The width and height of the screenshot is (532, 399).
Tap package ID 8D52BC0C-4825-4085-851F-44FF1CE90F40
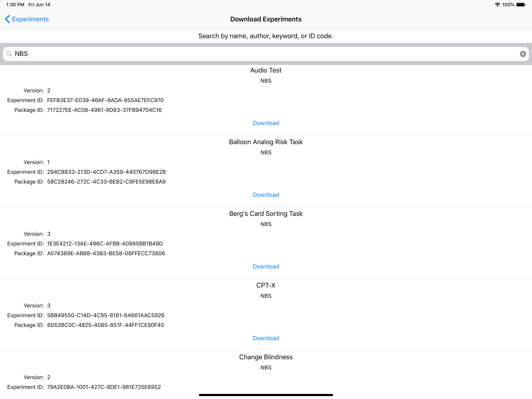point(106,325)
